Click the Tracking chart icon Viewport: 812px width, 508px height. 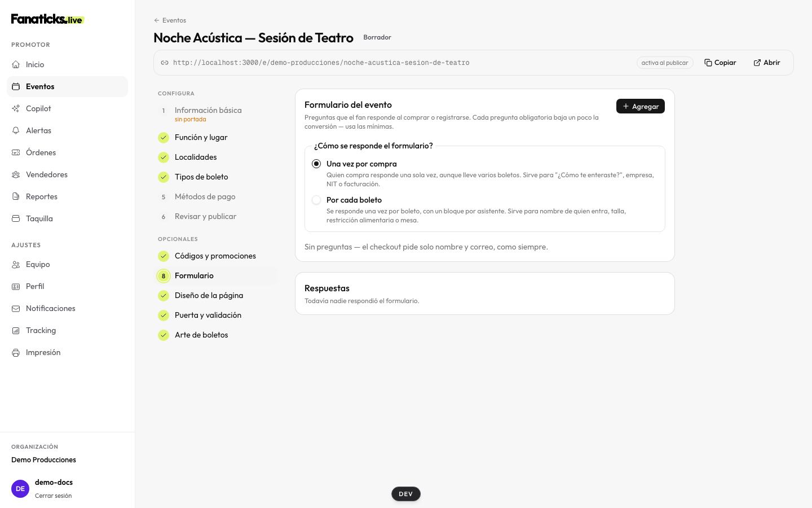(x=16, y=330)
